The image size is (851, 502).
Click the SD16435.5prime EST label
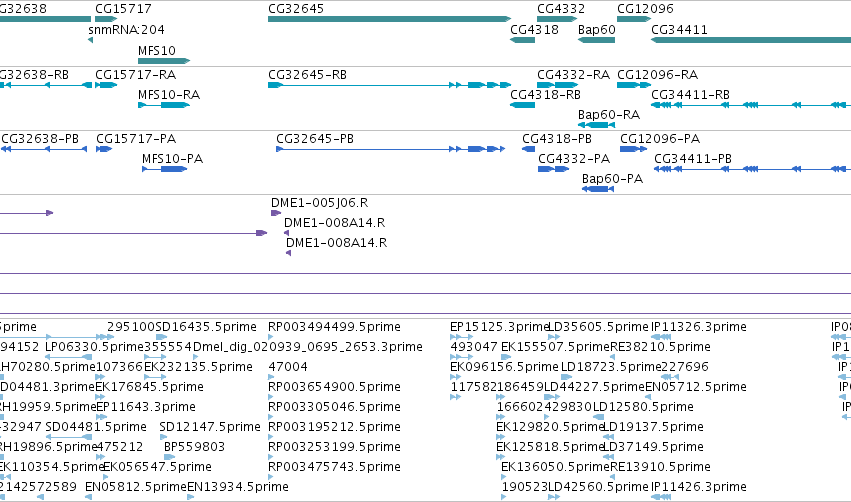[x=206, y=327]
